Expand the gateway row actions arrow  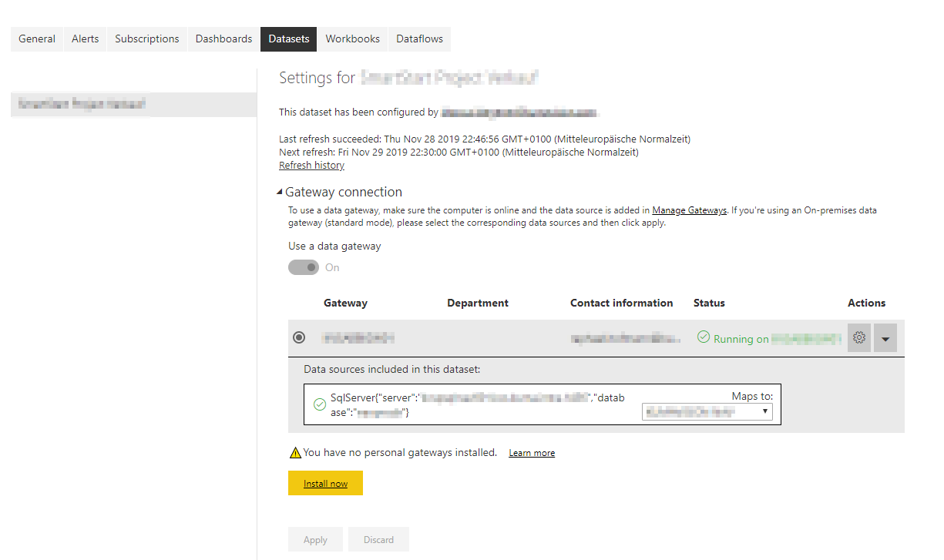(x=885, y=337)
